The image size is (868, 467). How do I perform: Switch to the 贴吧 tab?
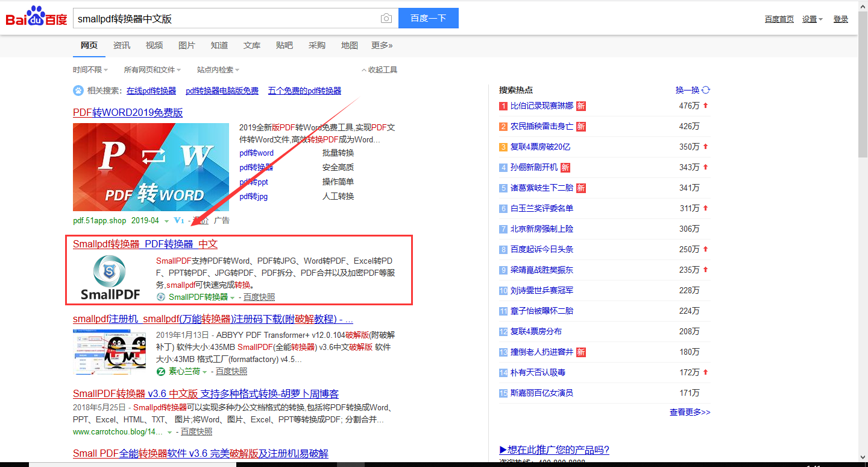point(285,45)
